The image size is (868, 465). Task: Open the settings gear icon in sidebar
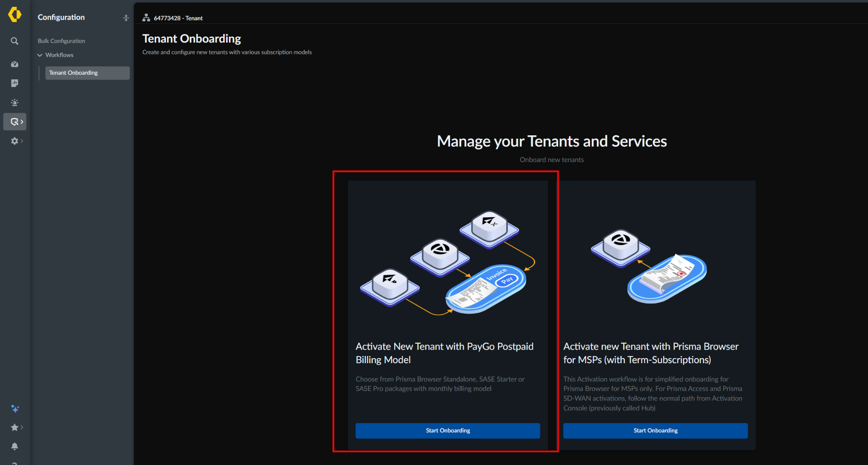[x=14, y=141]
